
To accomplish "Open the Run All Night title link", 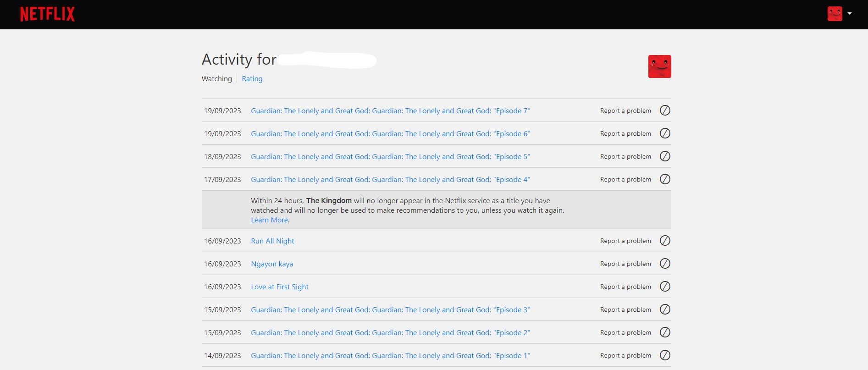I will point(272,241).
